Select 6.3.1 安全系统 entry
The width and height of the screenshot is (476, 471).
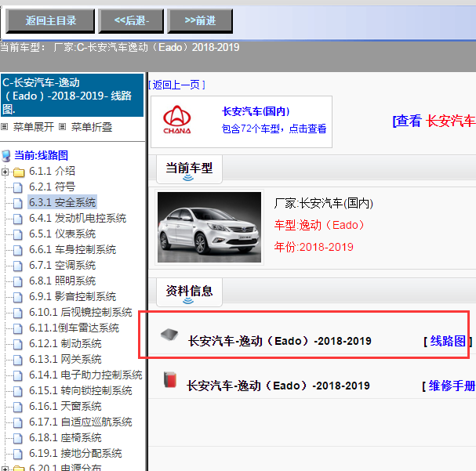tap(62, 202)
